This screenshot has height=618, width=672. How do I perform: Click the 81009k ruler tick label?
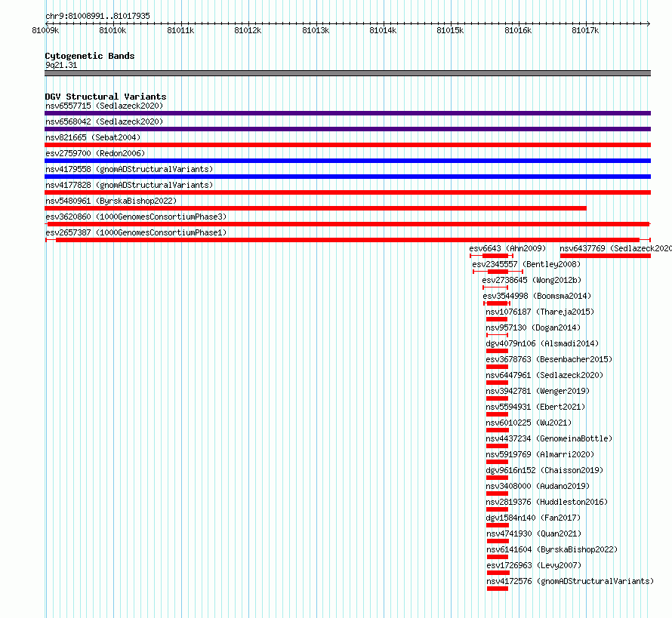click(45, 30)
